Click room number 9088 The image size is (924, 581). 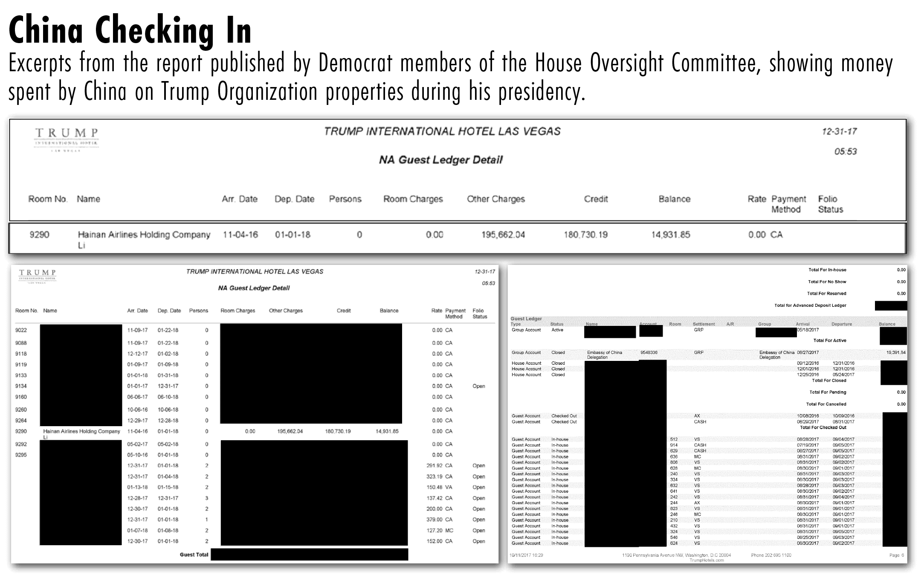(21, 343)
